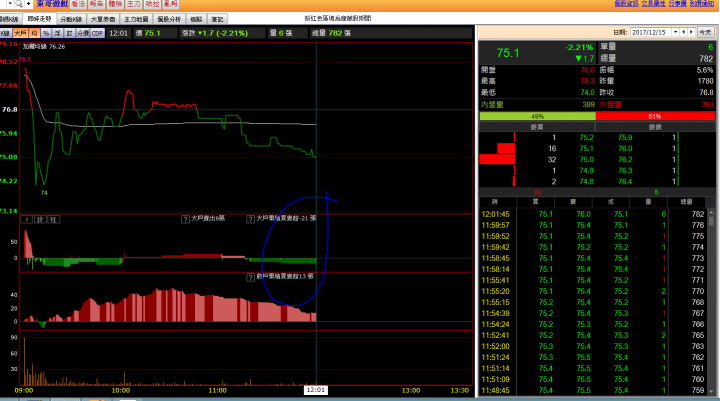The width and height of the screenshot is (720, 401).
Task: Select the 12:01:45 trade row
Action: coord(593,214)
